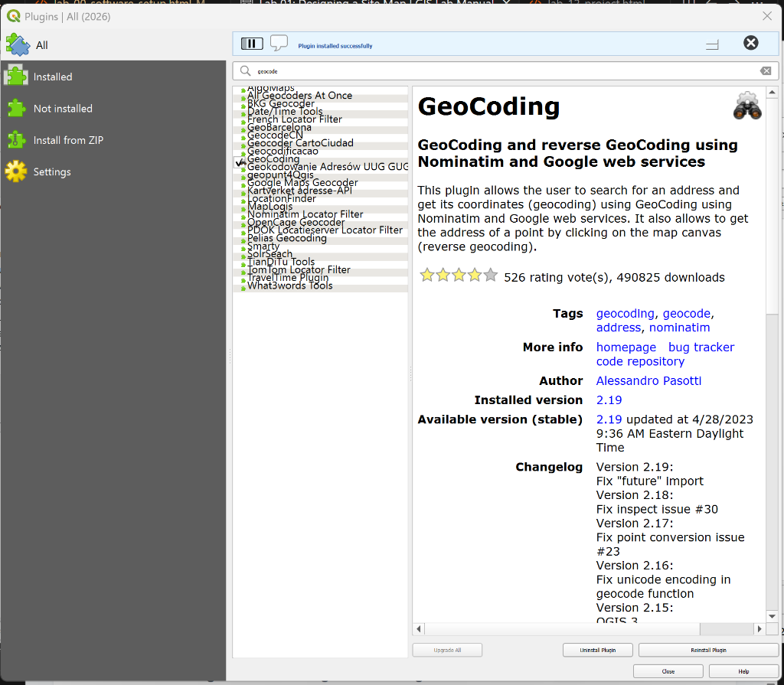This screenshot has height=685, width=784.
Task: Click the binoculars icon on the GeoCoding page
Action: (x=746, y=106)
